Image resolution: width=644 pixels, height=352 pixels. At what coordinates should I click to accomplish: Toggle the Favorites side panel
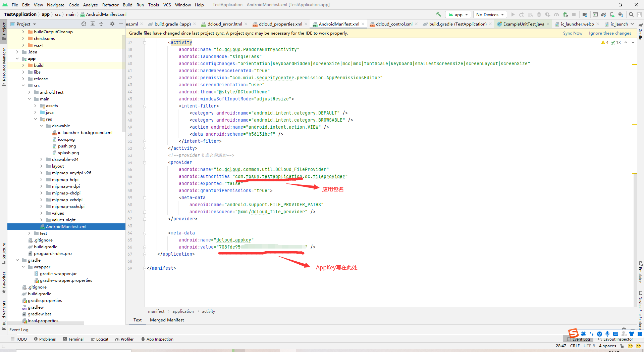4,282
